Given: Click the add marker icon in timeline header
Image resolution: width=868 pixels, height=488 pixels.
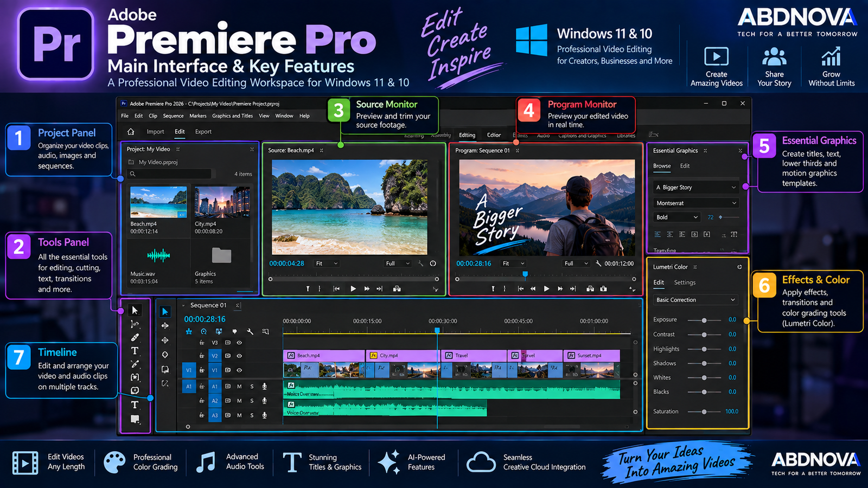Looking at the screenshot, I should (x=234, y=331).
